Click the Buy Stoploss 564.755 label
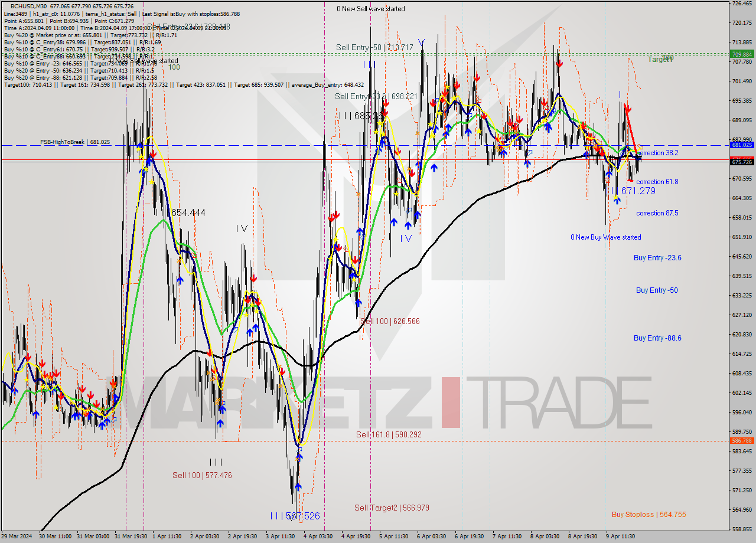 [649, 514]
